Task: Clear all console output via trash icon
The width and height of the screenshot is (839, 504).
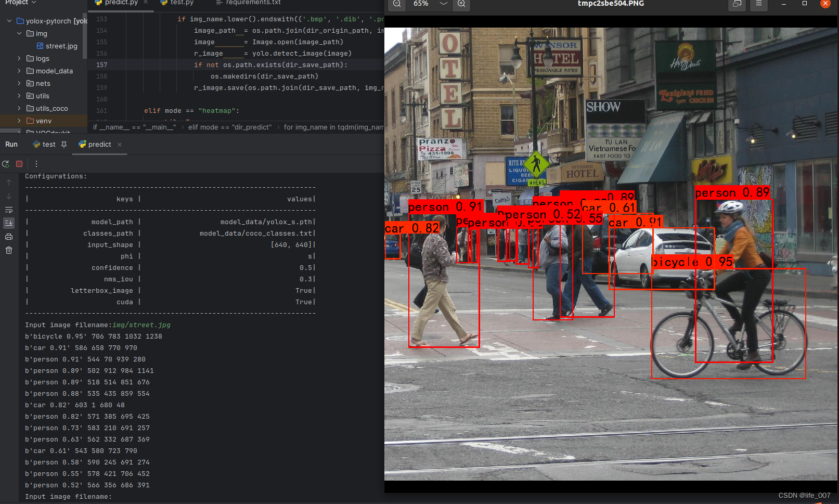Action: 8,250
